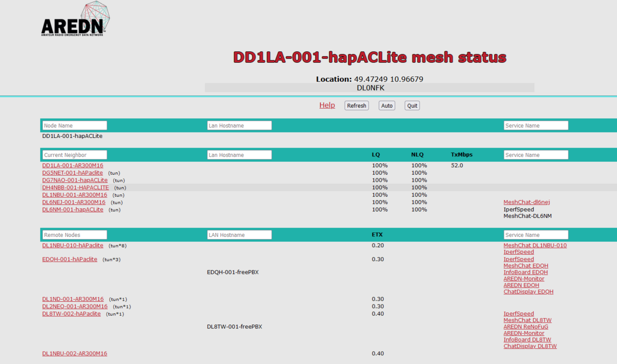617x364 pixels.
Task: Click the location coordinates 49.47249 10.96679
Action: click(x=389, y=79)
